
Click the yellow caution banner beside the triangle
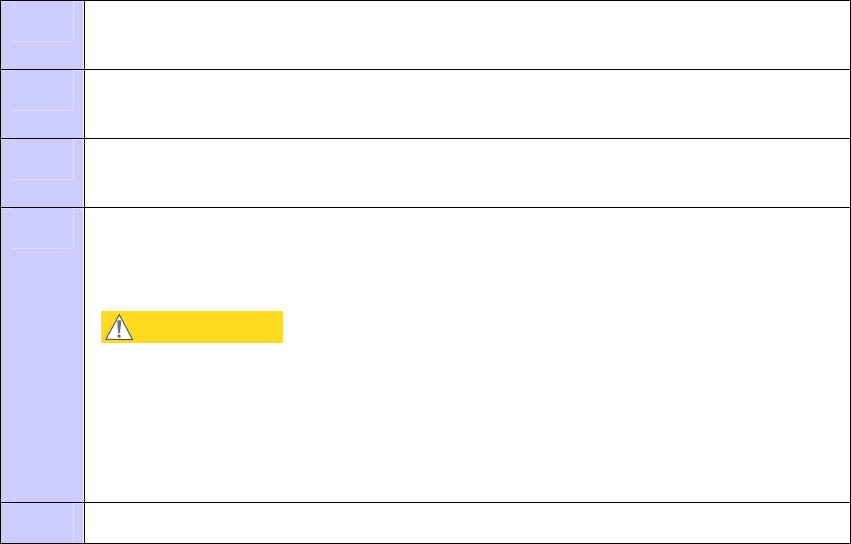coord(192,327)
